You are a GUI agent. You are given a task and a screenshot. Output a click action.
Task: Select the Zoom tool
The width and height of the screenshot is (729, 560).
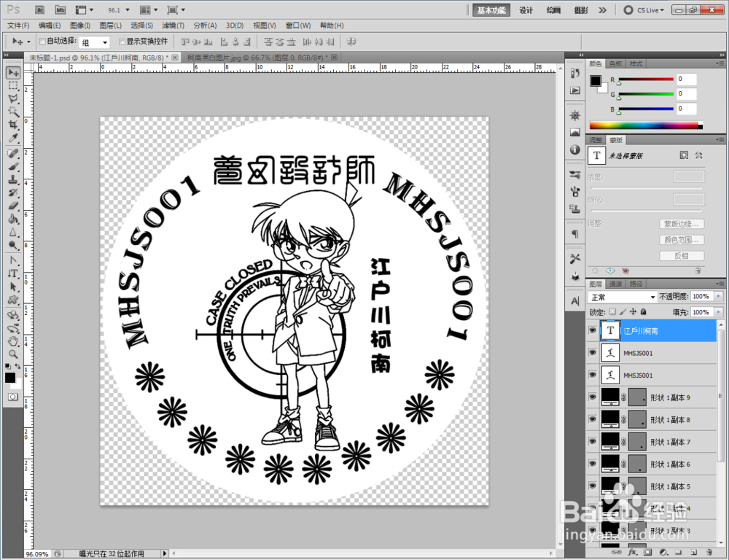[13, 354]
